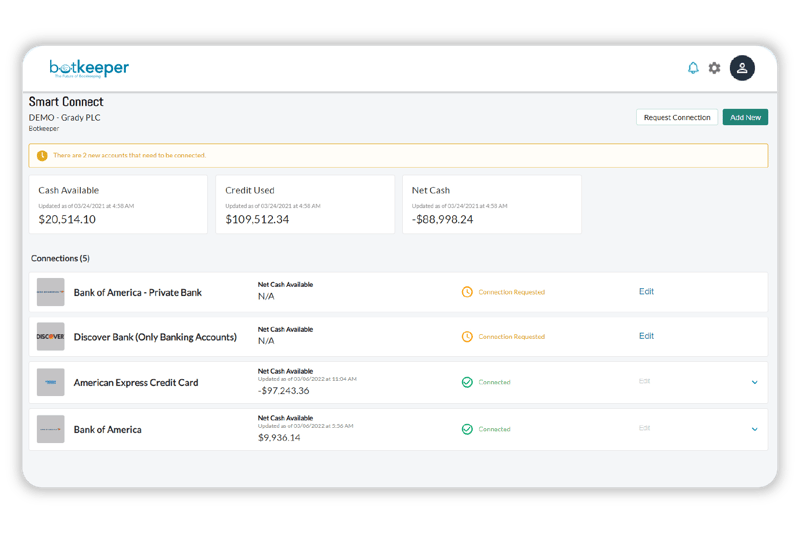Image resolution: width=800 pixels, height=533 pixels.
Task: Click disabled Edit in the last Bank of America row
Action: pos(644,428)
